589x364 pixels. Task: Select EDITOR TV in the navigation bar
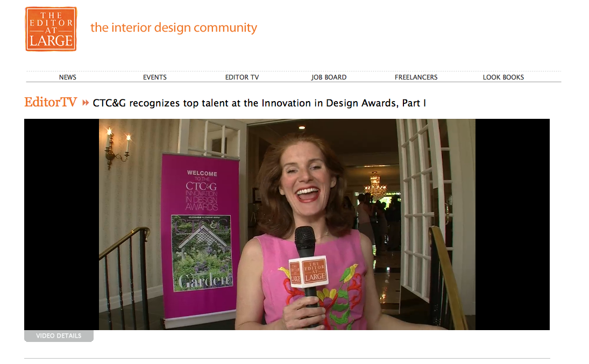tap(242, 77)
